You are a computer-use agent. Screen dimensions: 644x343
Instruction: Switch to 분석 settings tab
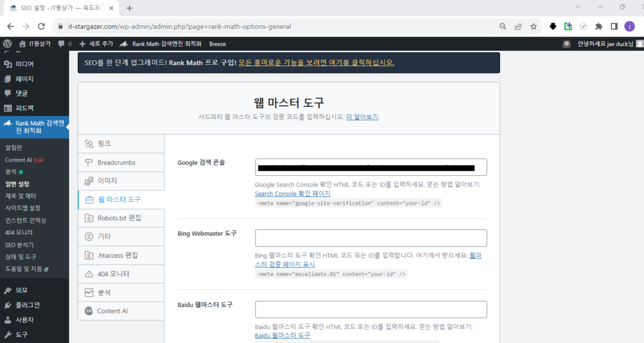click(121, 293)
